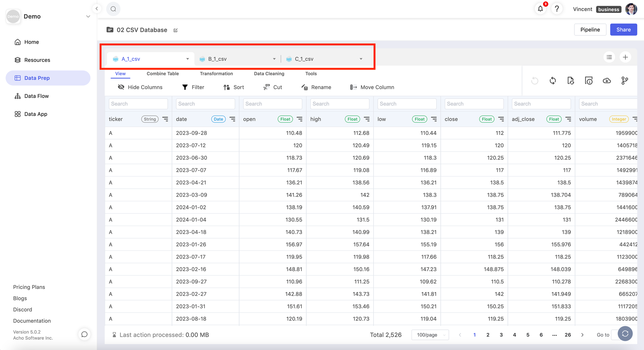The width and height of the screenshot is (644, 350).
Task: Collapse the left sidebar chevron
Action: click(x=97, y=9)
